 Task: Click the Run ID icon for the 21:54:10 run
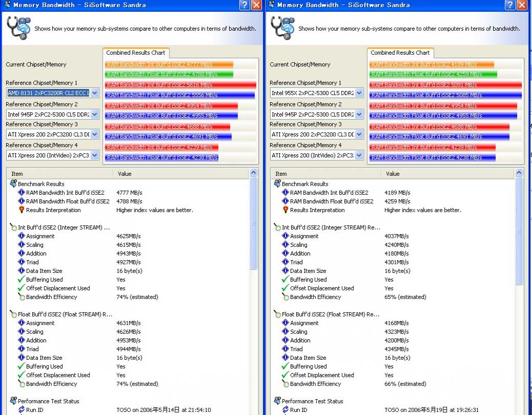pyautogui.click(x=21, y=409)
